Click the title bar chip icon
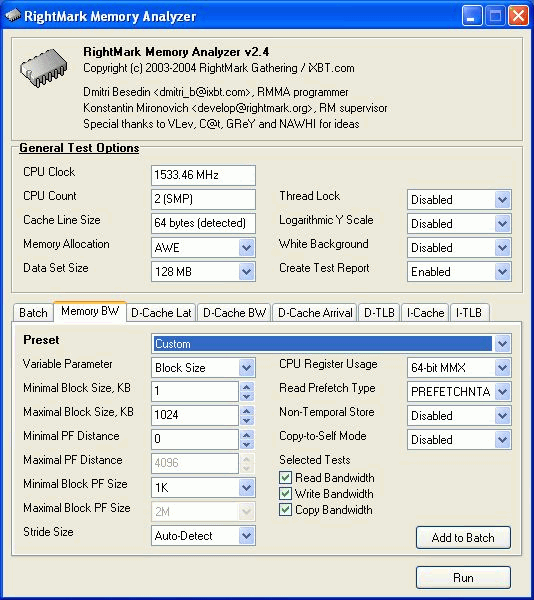 (13, 16)
